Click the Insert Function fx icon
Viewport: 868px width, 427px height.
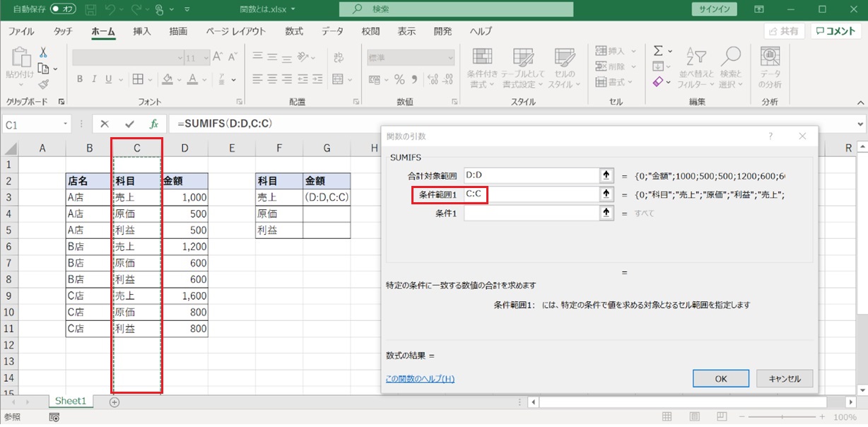[x=153, y=124]
